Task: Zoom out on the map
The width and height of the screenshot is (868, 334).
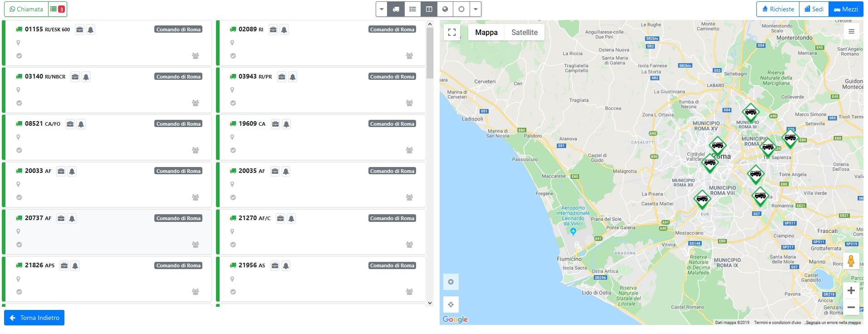Action: pyautogui.click(x=851, y=307)
